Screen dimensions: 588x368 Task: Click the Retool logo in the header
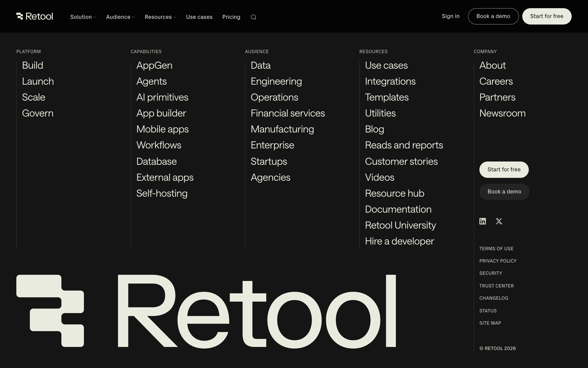(x=35, y=16)
